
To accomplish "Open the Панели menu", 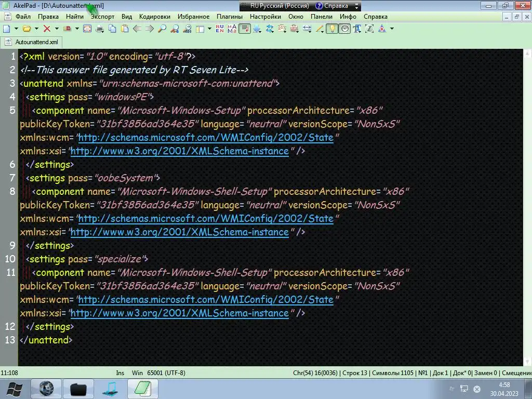I will tap(321, 17).
